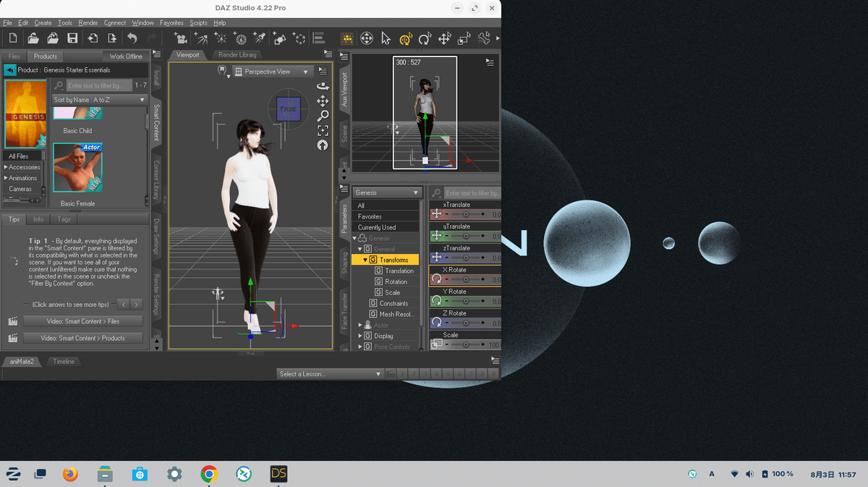The height and width of the screenshot is (487, 868).
Task: Collapse the Transforms tree group
Action: 365,260
